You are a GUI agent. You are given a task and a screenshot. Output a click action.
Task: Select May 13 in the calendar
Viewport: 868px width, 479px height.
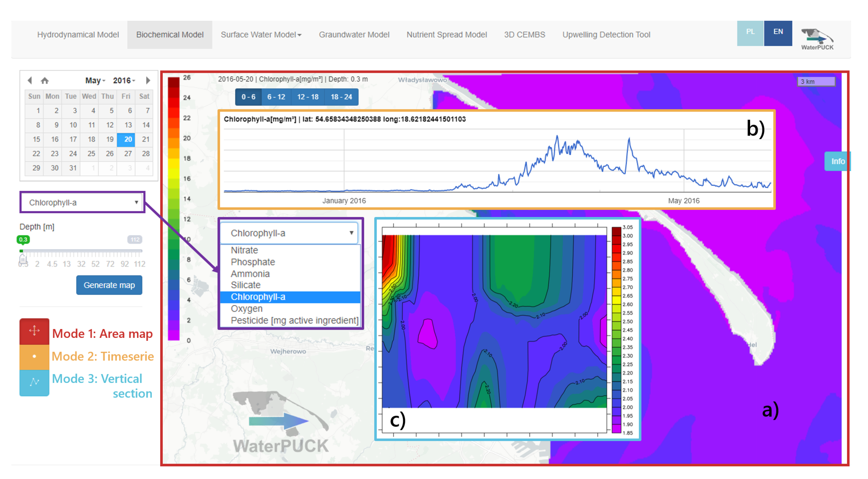click(x=126, y=125)
